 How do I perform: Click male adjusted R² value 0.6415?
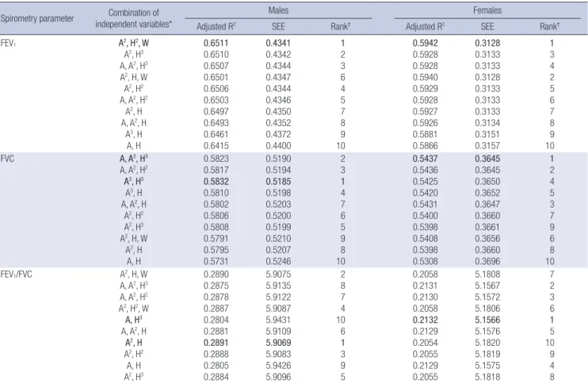pyautogui.click(x=216, y=146)
